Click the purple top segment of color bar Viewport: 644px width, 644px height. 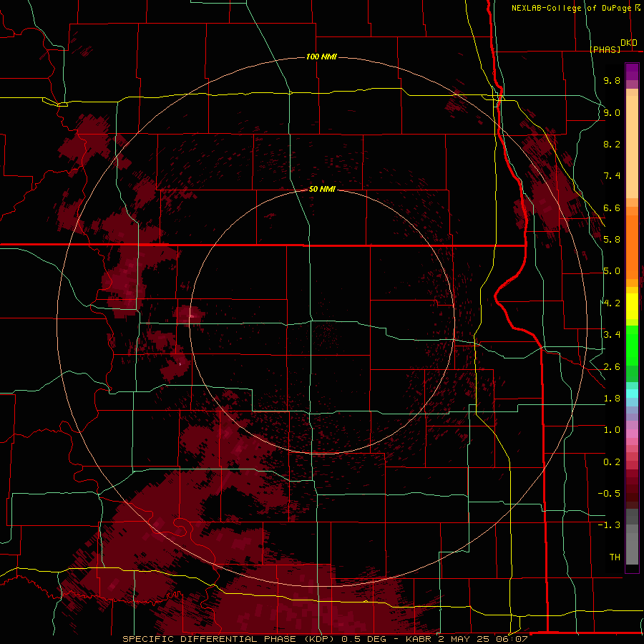(632, 72)
